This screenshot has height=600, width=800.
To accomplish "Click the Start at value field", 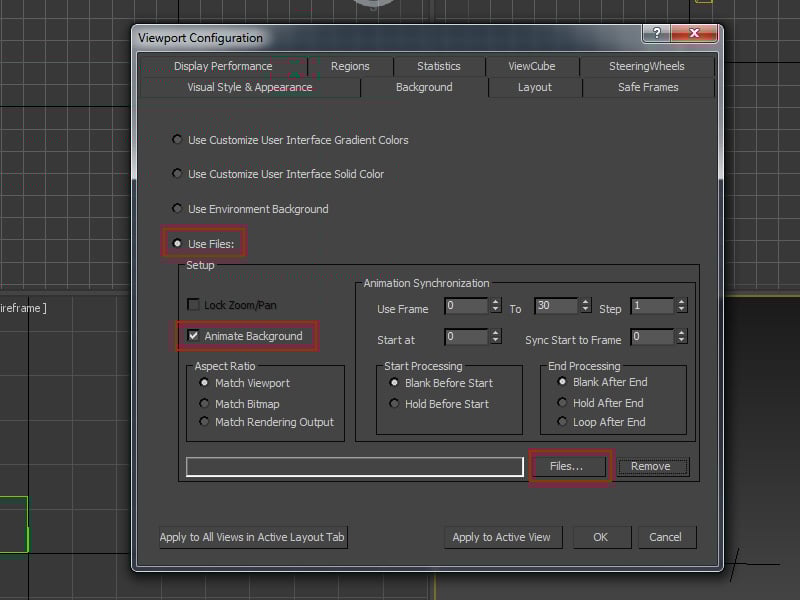I will [466, 337].
